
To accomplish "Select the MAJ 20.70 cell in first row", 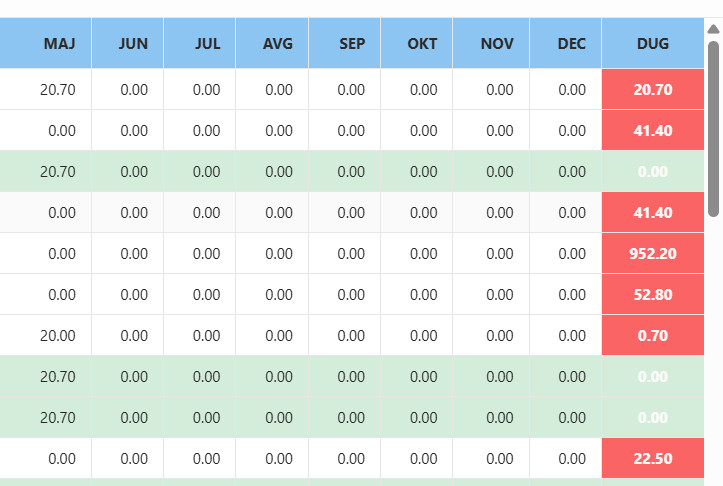I will pos(58,89).
